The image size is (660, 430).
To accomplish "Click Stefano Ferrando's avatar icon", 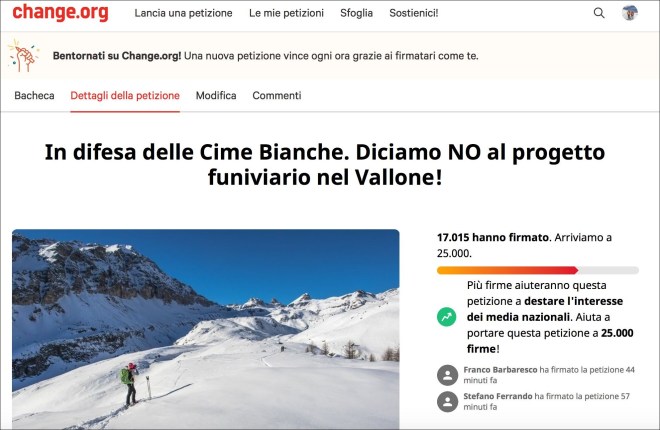I will pyautogui.click(x=447, y=401).
